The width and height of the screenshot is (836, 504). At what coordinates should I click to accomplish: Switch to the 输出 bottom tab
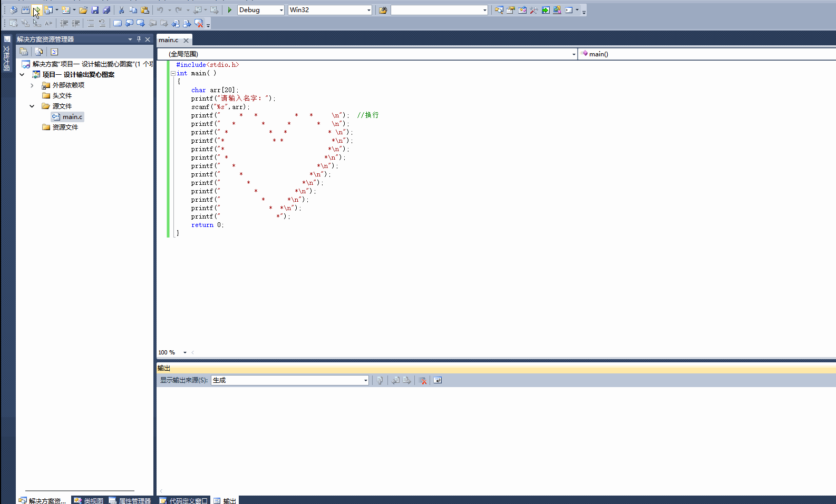coord(225,500)
